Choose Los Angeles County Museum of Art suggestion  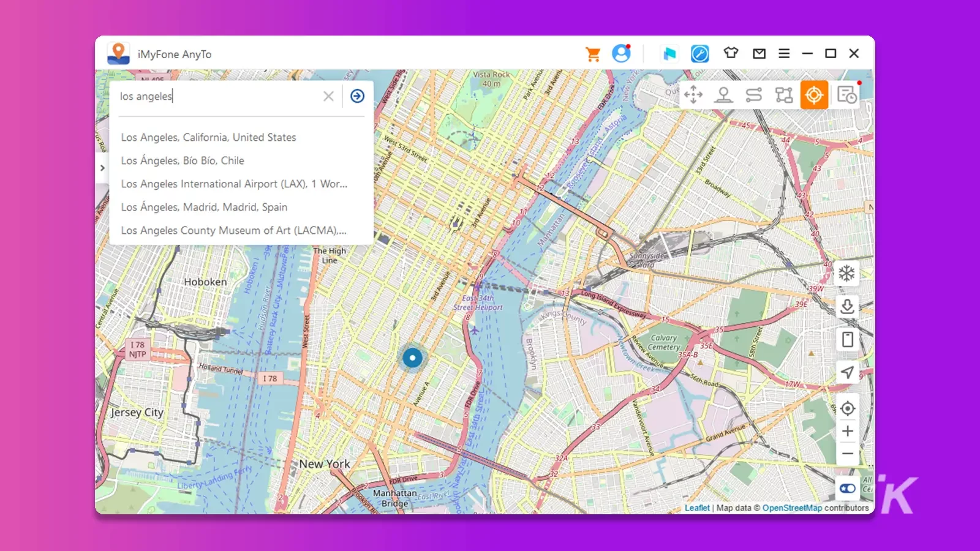click(x=233, y=230)
